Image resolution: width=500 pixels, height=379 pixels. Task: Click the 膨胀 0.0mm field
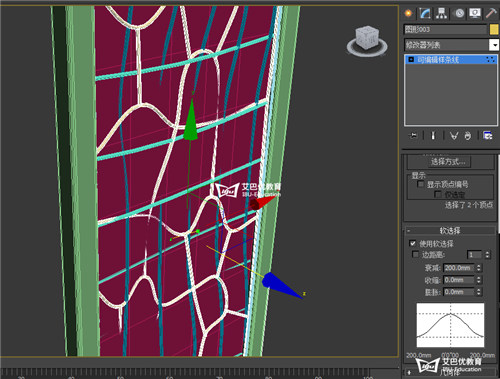(459, 292)
